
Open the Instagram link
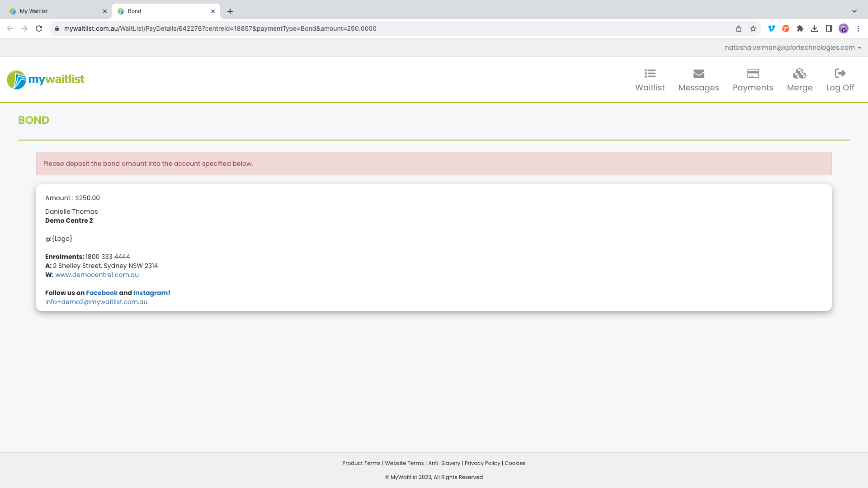151,293
